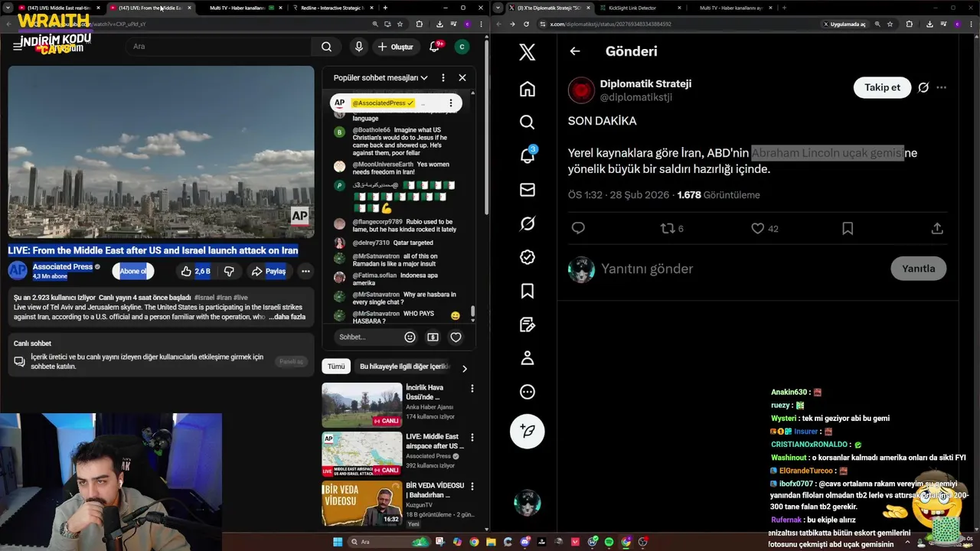The height and width of the screenshot is (551, 980).
Task: Click Uygulamada aç in address bar
Action: coord(844,24)
